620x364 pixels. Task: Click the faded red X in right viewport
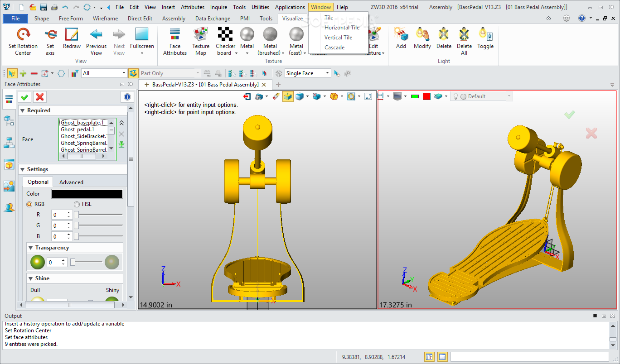[591, 133]
